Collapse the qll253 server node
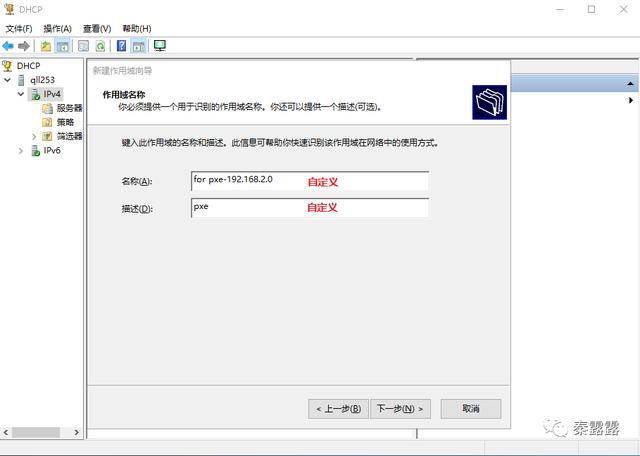Image resolution: width=640 pixels, height=456 pixels. 7,80
